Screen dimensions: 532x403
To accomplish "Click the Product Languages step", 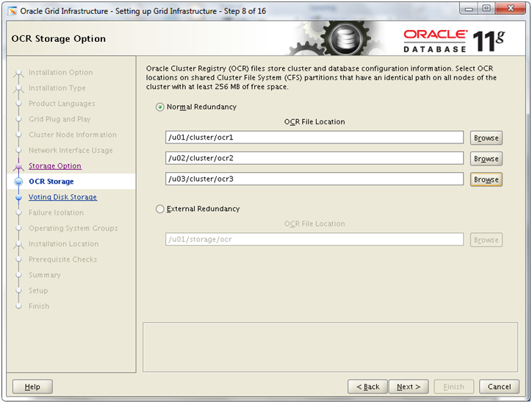I will (x=62, y=104).
